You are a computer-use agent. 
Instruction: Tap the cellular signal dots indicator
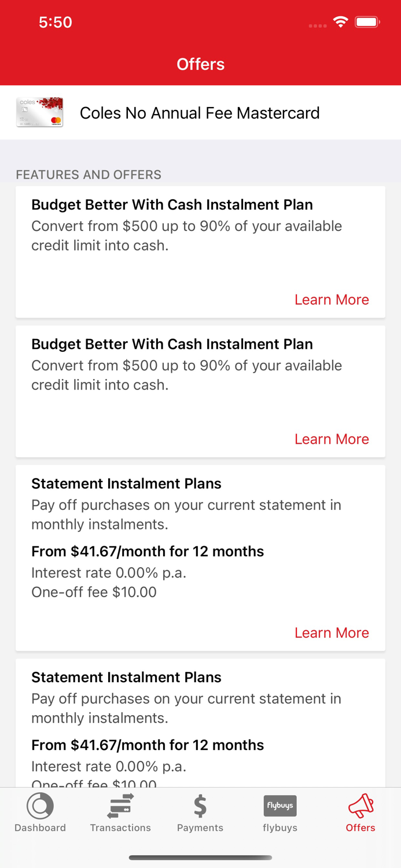tap(317, 25)
